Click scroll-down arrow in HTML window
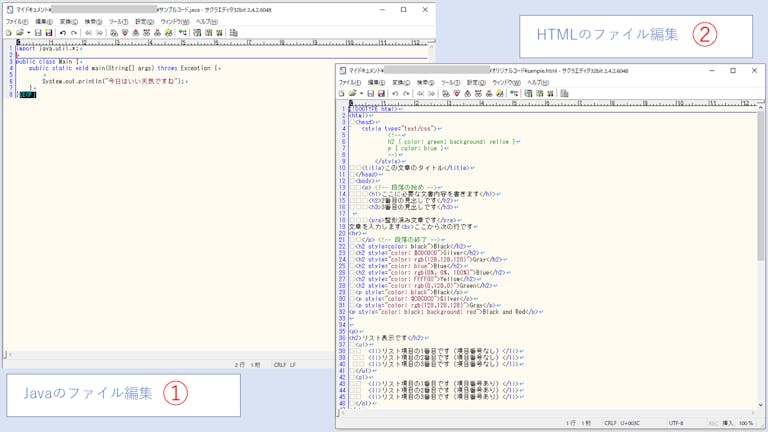This screenshot has height=432, width=768. click(761, 405)
